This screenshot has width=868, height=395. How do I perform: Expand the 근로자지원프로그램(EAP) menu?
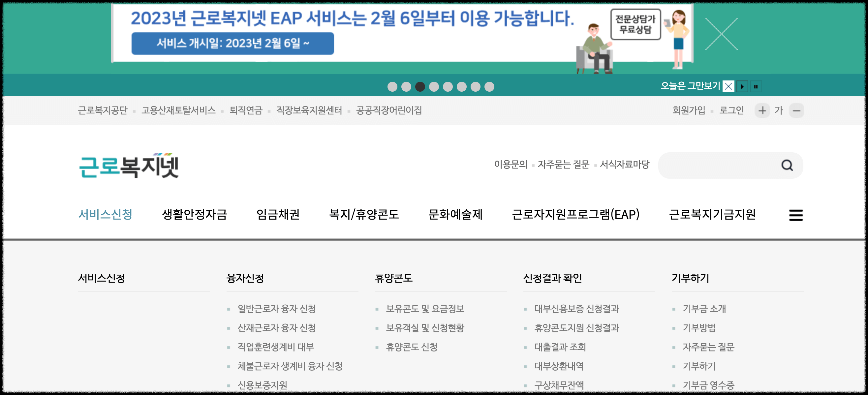[575, 215]
